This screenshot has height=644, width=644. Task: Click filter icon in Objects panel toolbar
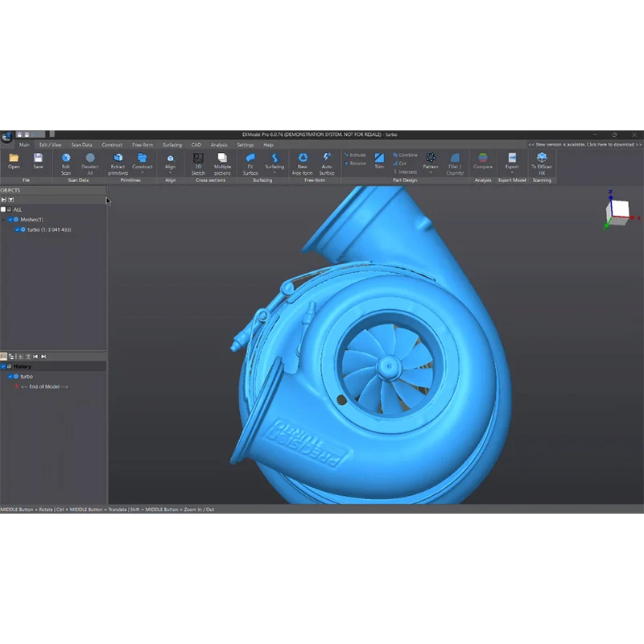11,200
